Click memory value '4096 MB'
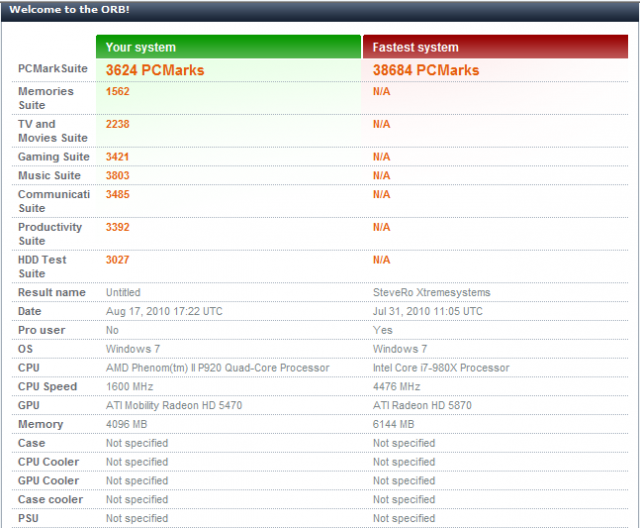 click(x=127, y=424)
